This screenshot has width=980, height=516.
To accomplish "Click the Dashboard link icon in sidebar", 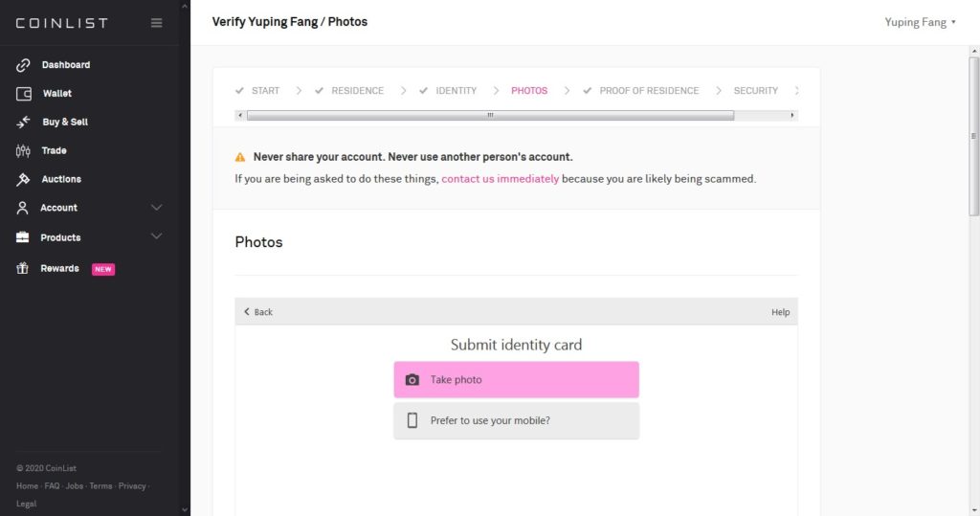I will [x=23, y=65].
